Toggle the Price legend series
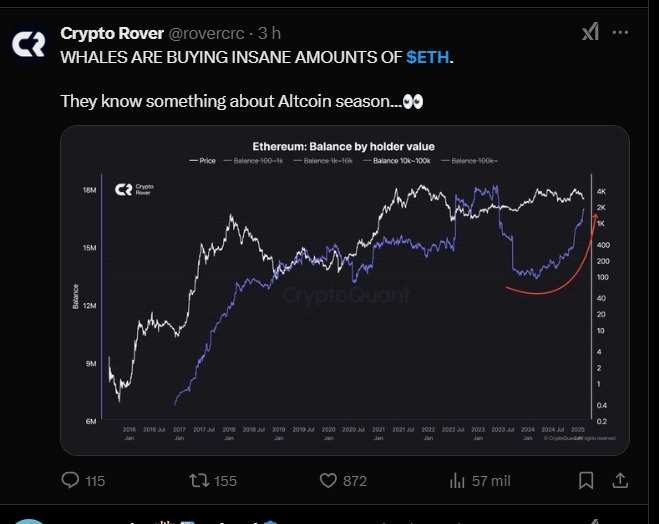659x524 pixels. [x=202, y=161]
